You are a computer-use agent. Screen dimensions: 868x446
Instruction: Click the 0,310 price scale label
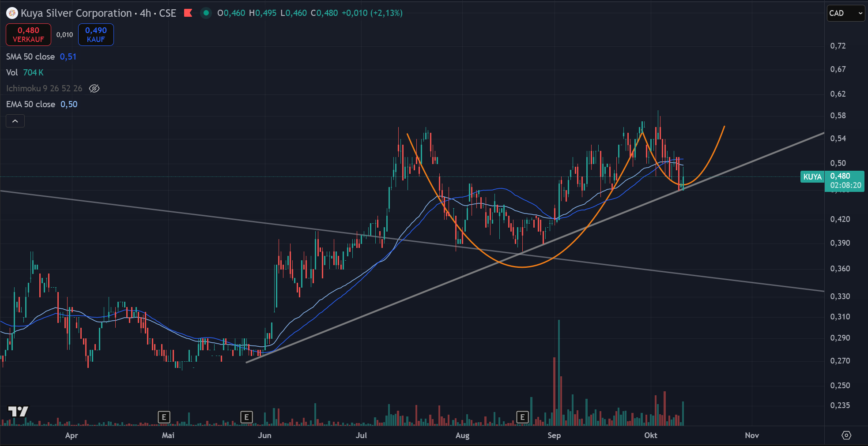point(840,317)
